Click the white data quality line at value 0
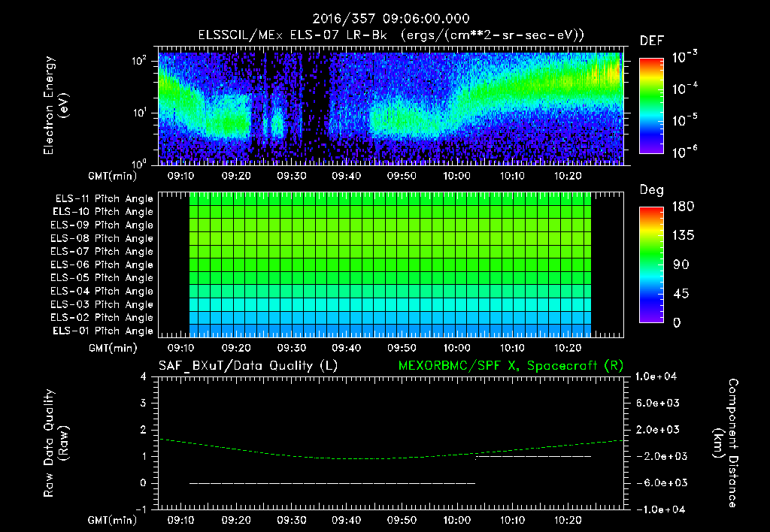770x532 pixels. point(332,483)
